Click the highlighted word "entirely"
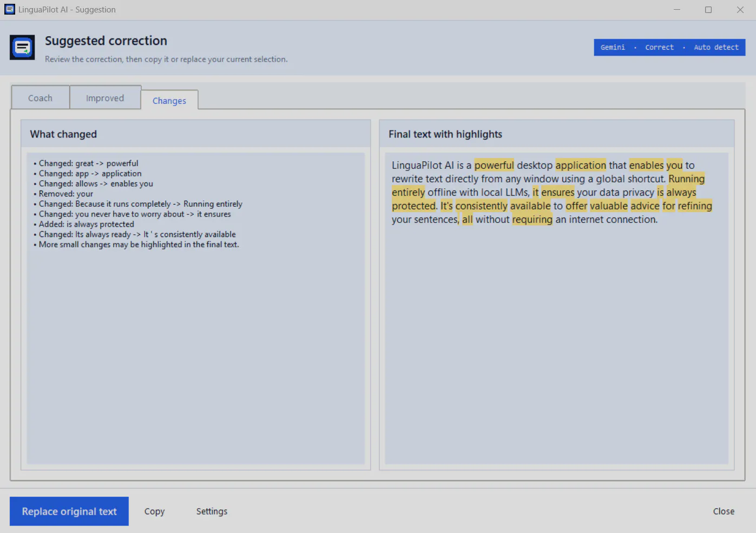 [x=409, y=193]
